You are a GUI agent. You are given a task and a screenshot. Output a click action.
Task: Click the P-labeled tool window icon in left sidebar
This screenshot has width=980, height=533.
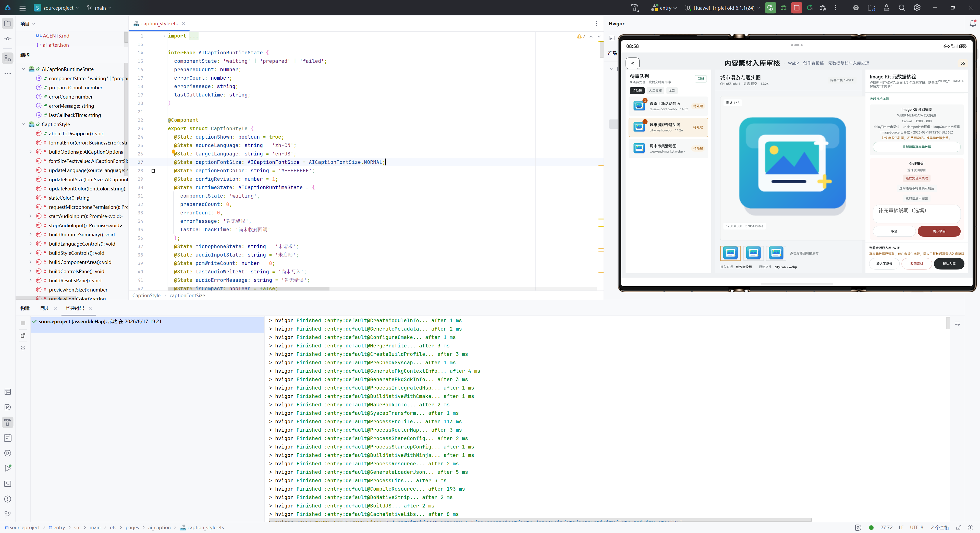(x=8, y=407)
